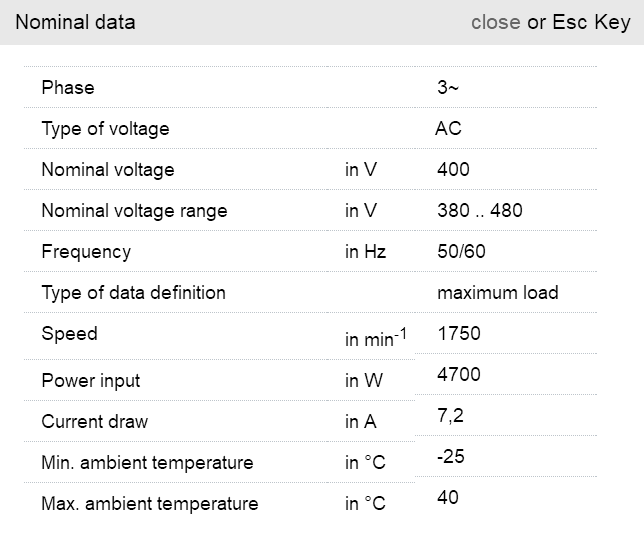
Task: Select the Frequency row label
Action: tap(86, 252)
